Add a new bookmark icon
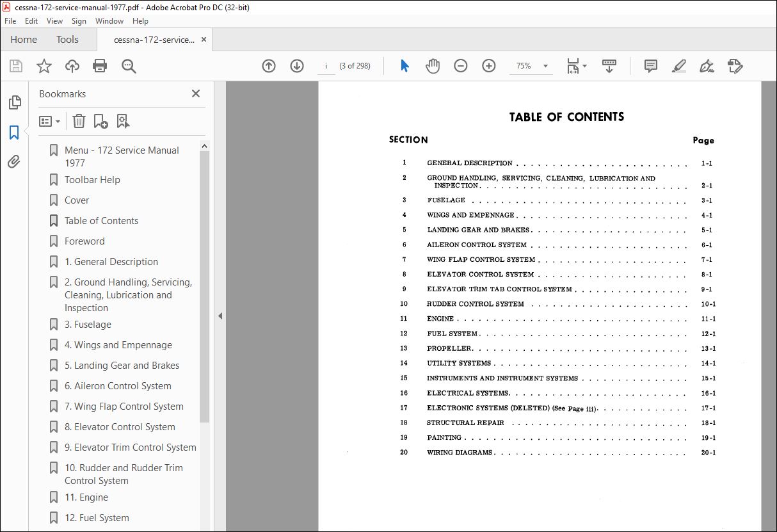This screenshot has width=777, height=532. [100, 121]
